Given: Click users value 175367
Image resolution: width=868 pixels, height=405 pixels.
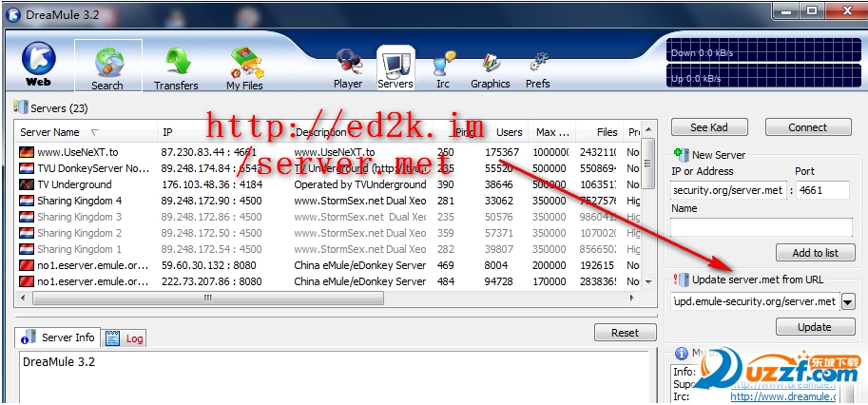Looking at the screenshot, I should 502,152.
